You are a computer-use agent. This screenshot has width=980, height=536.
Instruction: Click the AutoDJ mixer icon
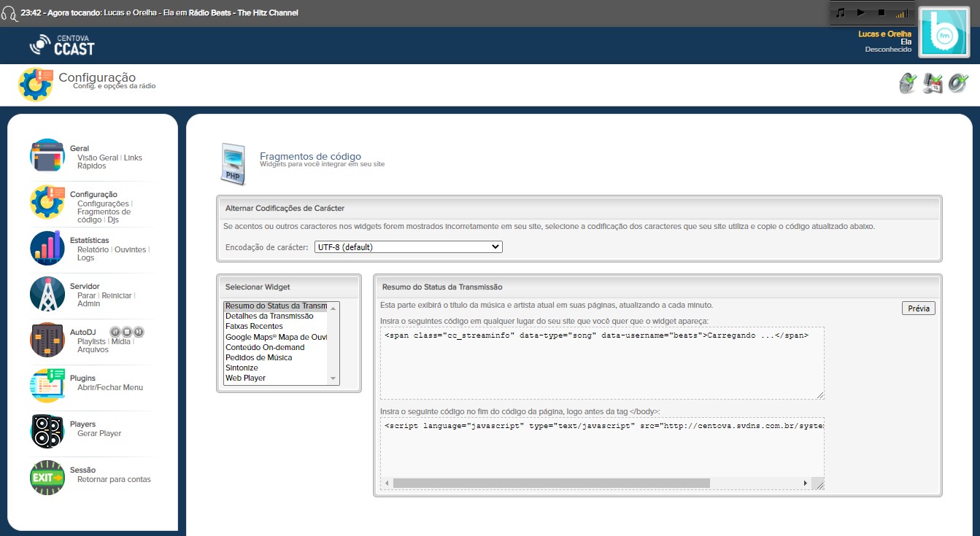coord(47,340)
